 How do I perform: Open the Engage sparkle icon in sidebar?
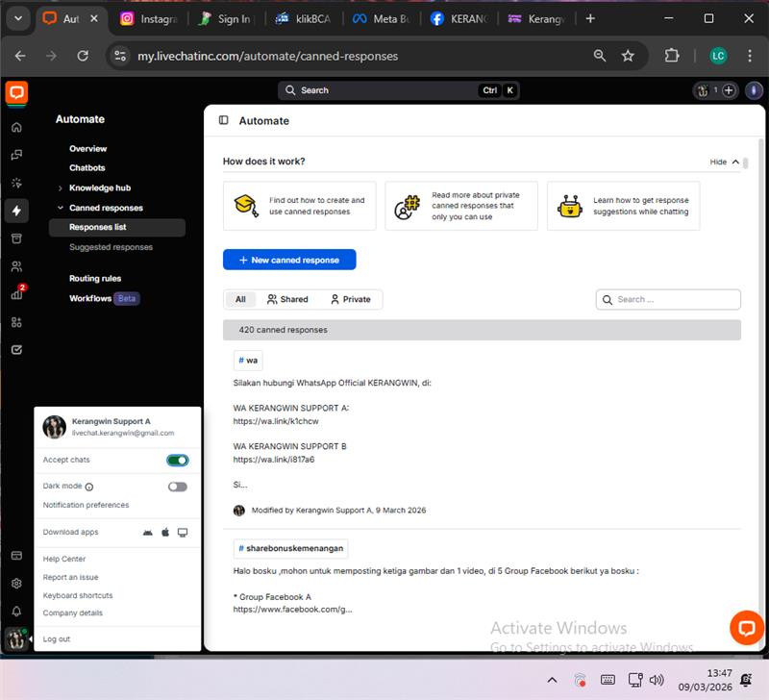click(x=16, y=183)
